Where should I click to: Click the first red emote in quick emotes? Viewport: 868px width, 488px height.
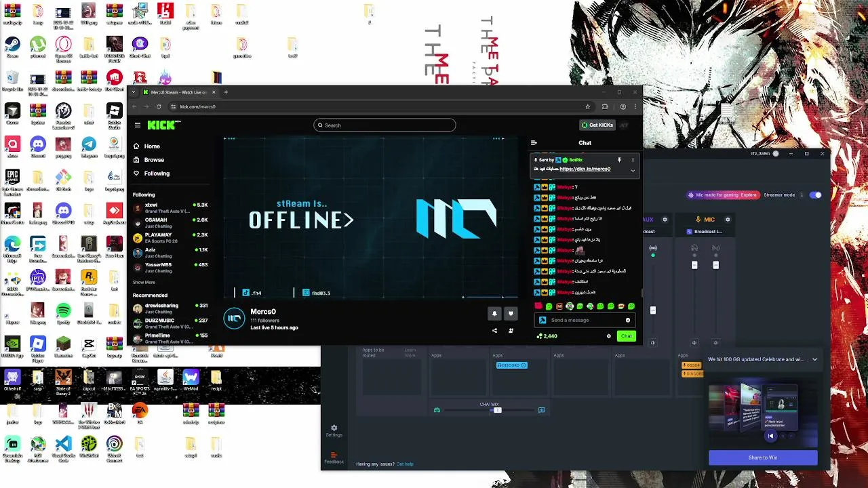point(538,306)
